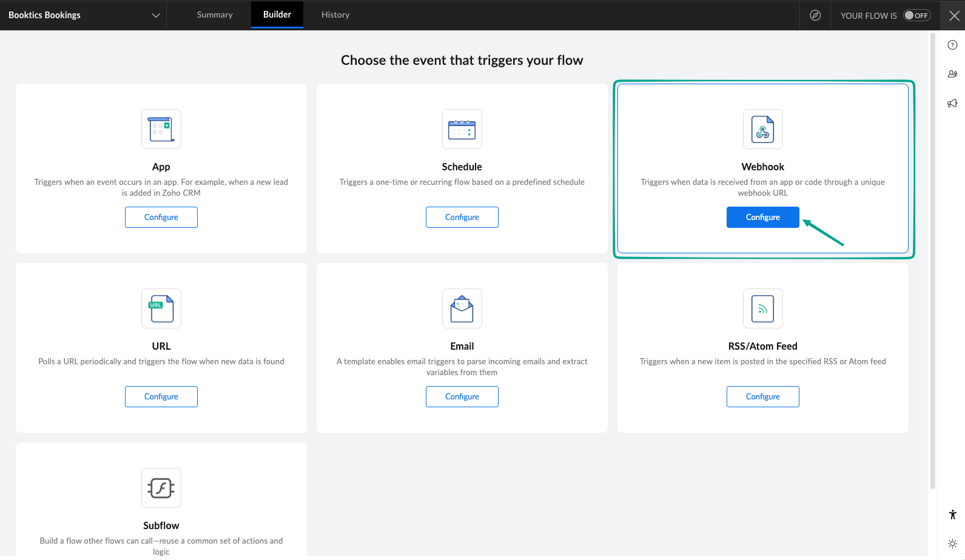Configure the Webhook trigger
965x560 pixels.
coord(763,217)
